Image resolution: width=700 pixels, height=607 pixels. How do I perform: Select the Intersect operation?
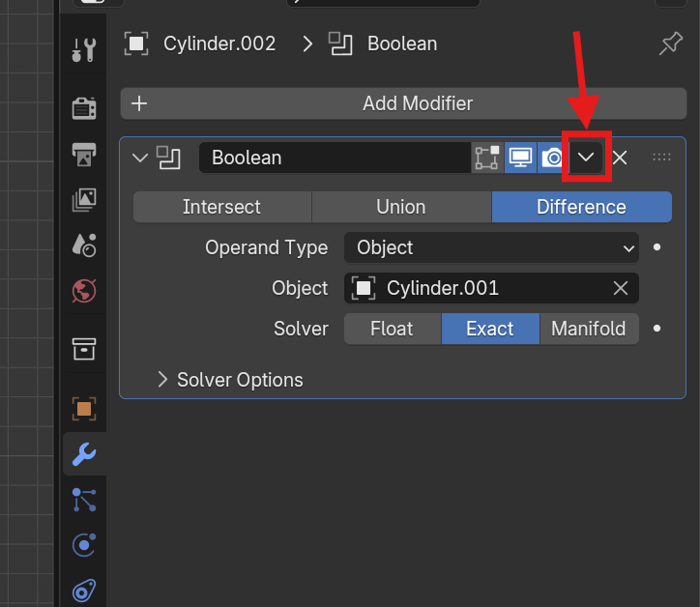pyautogui.click(x=221, y=207)
